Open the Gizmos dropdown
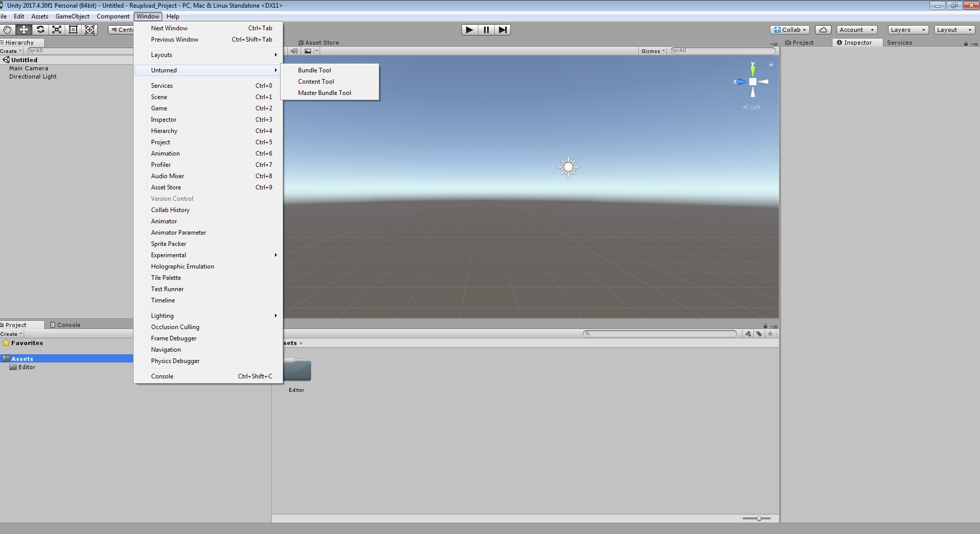 tap(653, 51)
